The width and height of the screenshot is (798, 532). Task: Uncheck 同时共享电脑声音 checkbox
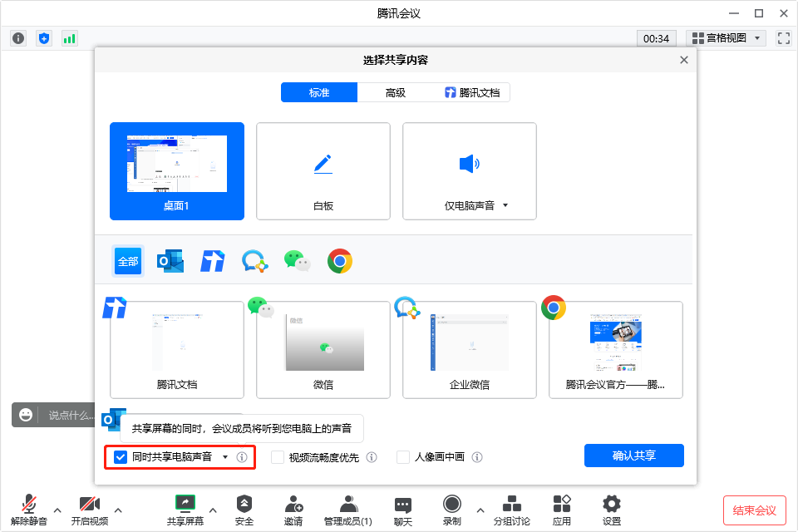pos(120,457)
